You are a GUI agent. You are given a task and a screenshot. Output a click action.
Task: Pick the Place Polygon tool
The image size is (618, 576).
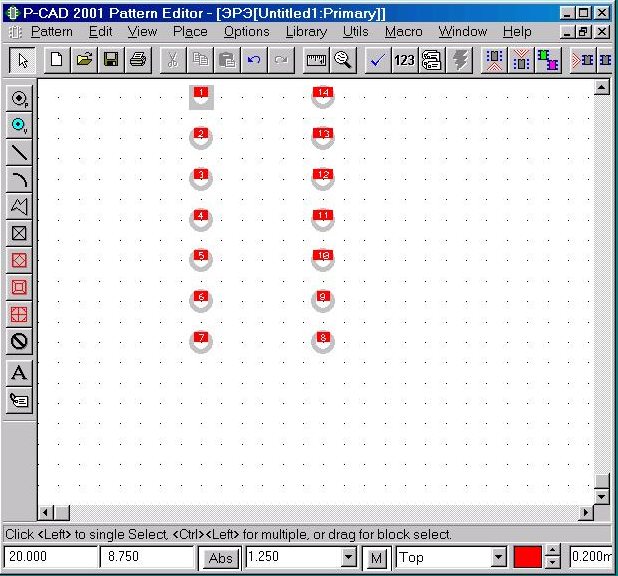(x=19, y=206)
